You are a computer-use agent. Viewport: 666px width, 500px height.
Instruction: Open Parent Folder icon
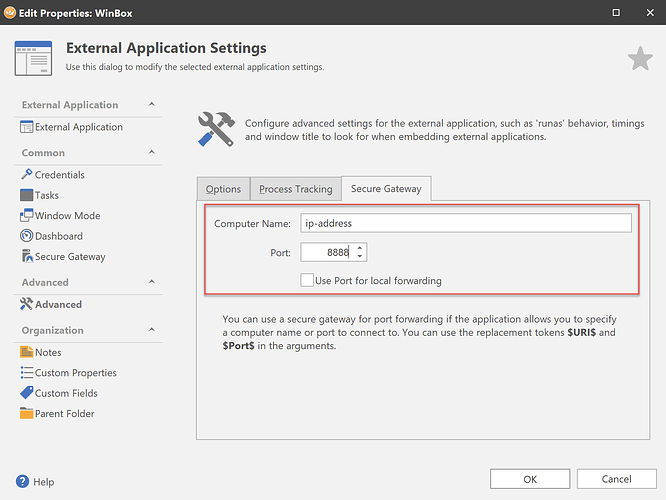(x=26, y=413)
